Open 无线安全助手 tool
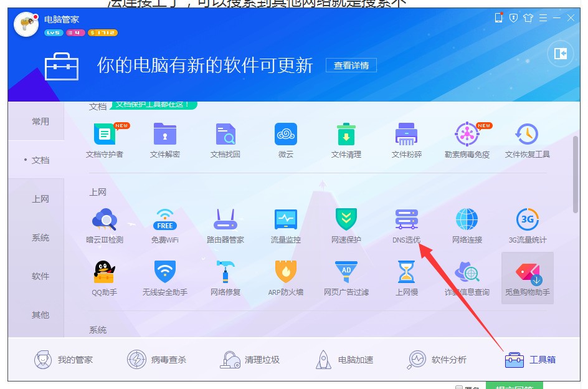 (165, 278)
